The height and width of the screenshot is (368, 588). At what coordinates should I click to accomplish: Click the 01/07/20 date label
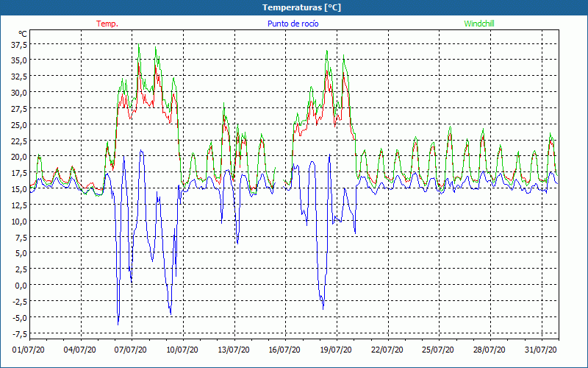(x=29, y=350)
